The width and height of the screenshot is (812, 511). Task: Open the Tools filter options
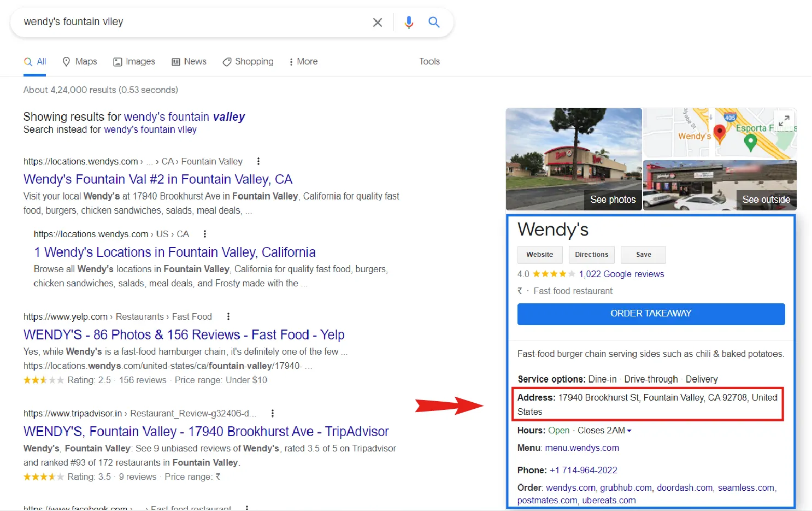(429, 62)
